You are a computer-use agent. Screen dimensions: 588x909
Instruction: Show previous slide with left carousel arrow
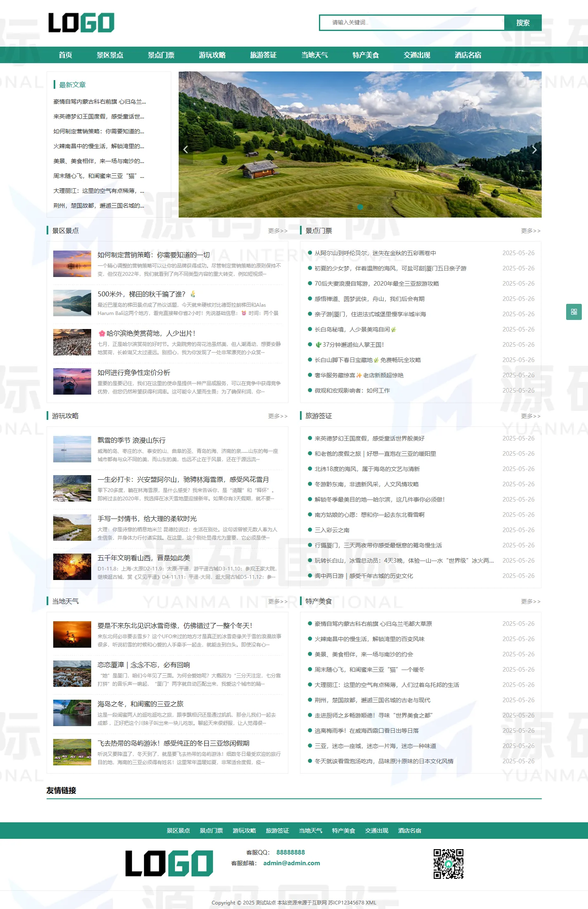pos(186,149)
